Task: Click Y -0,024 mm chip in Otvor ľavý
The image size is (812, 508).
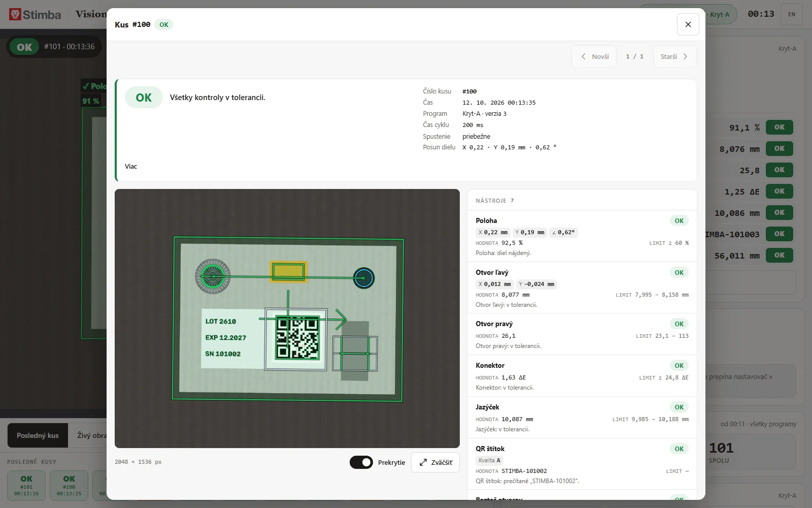Action: point(536,284)
